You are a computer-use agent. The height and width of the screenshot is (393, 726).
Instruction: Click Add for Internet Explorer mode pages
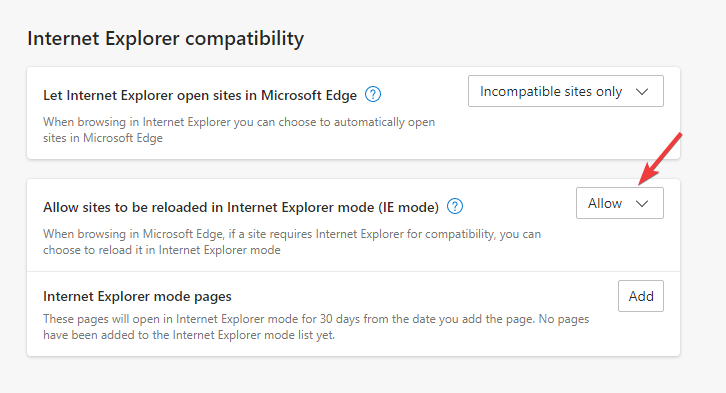pos(641,296)
